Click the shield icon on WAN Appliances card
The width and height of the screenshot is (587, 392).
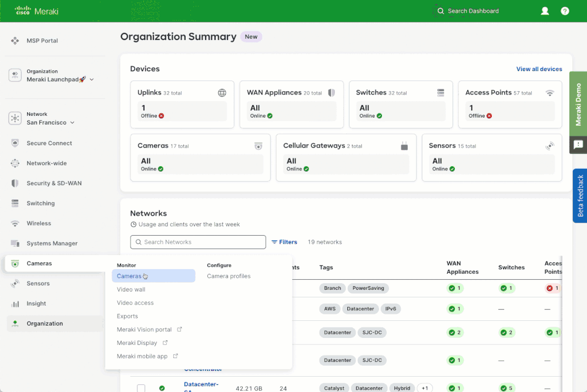coord(331,92)
